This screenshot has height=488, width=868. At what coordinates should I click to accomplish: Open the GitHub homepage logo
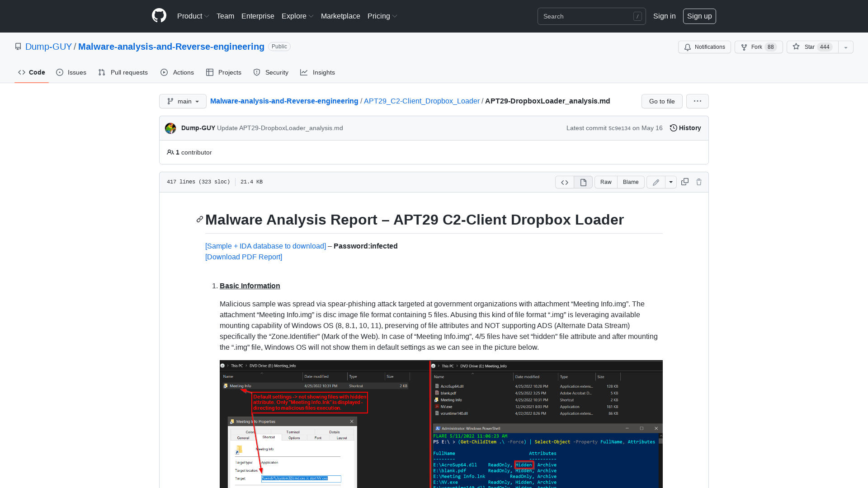[x=159, y=16]
